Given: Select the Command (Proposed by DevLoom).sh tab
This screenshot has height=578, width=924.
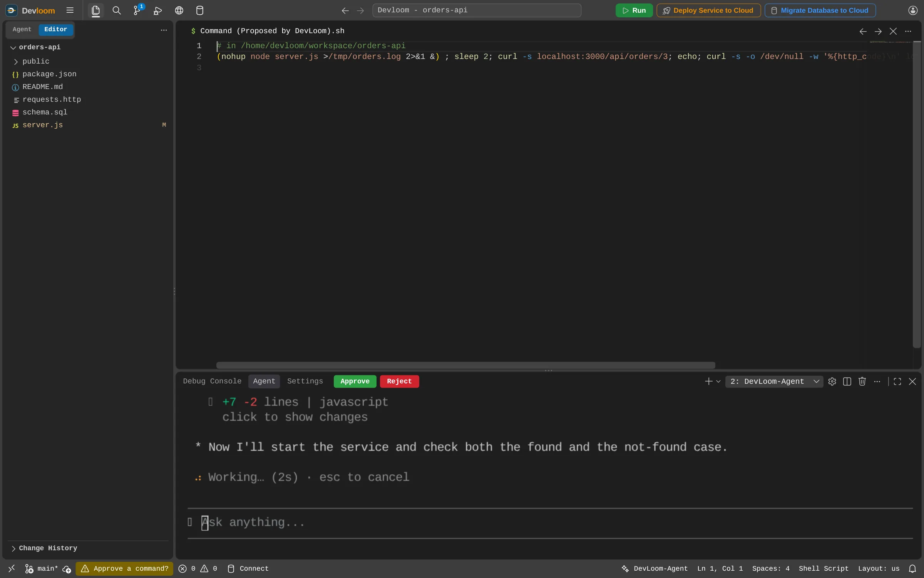Looking at the screenshot, I should [268, 31].
